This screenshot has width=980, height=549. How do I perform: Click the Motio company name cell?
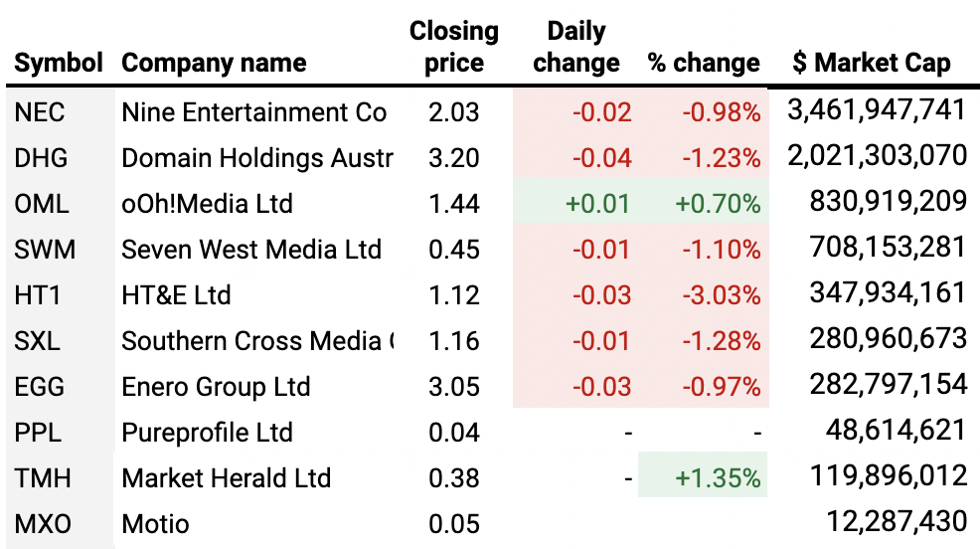pyautogui.click(x=155, y=523)
